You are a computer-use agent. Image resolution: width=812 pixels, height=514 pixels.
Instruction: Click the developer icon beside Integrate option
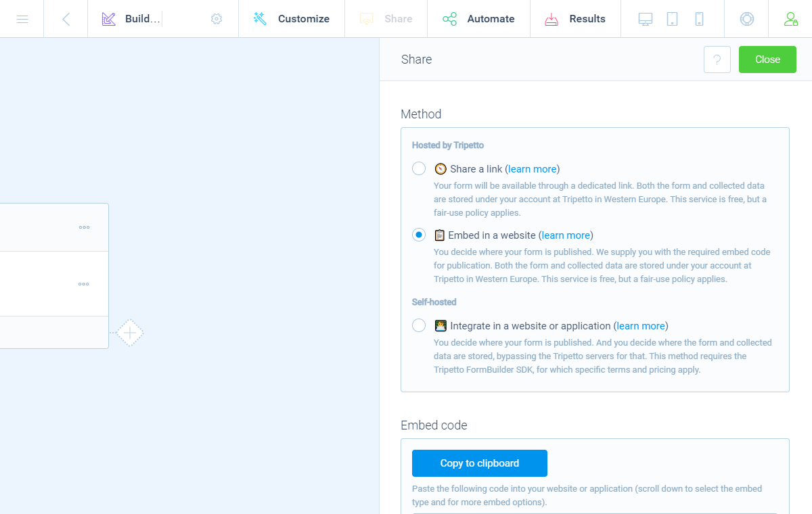click(441, 326)
